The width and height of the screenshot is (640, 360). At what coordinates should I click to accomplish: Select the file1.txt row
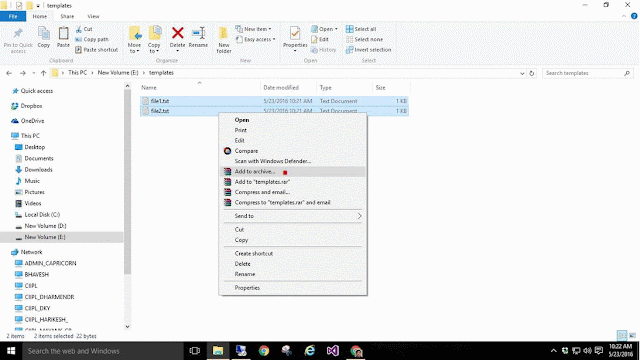click(274, 101)
